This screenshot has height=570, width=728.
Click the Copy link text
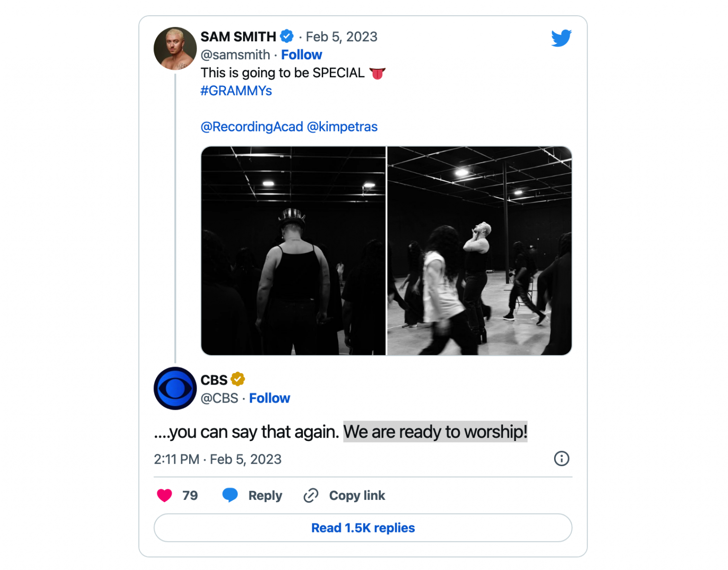(x=357, y=496)
